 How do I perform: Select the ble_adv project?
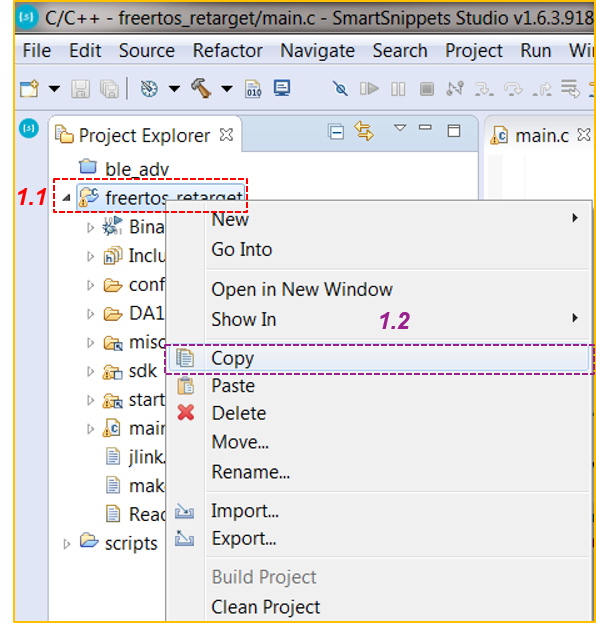click(x=137, y=169)
